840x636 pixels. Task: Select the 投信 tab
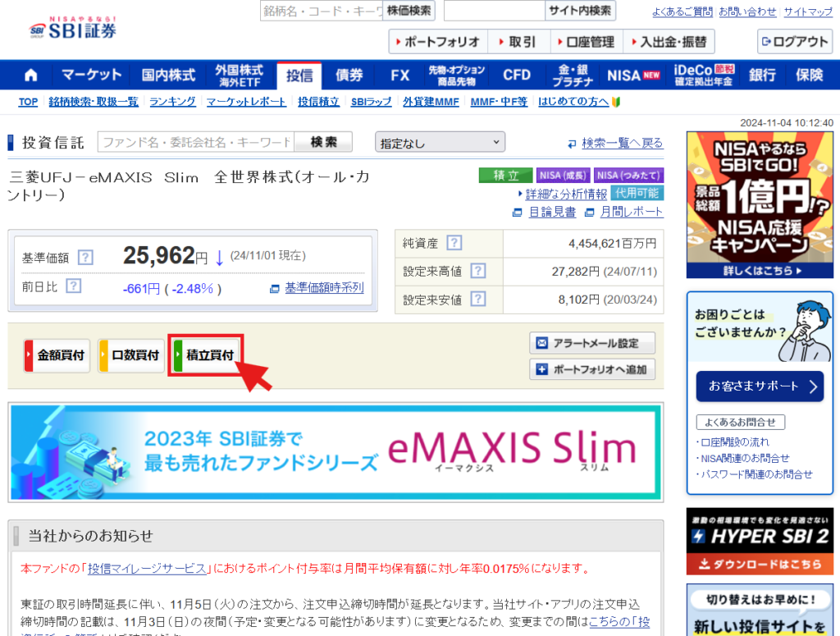(x=299, y=75)
